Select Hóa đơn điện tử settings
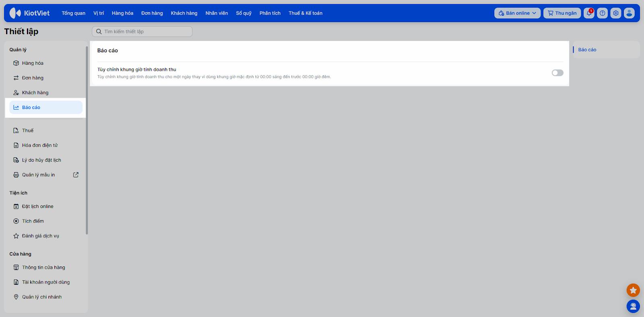Image resolution: width=644 pixels, height=317 pixels. click(46, 145)
